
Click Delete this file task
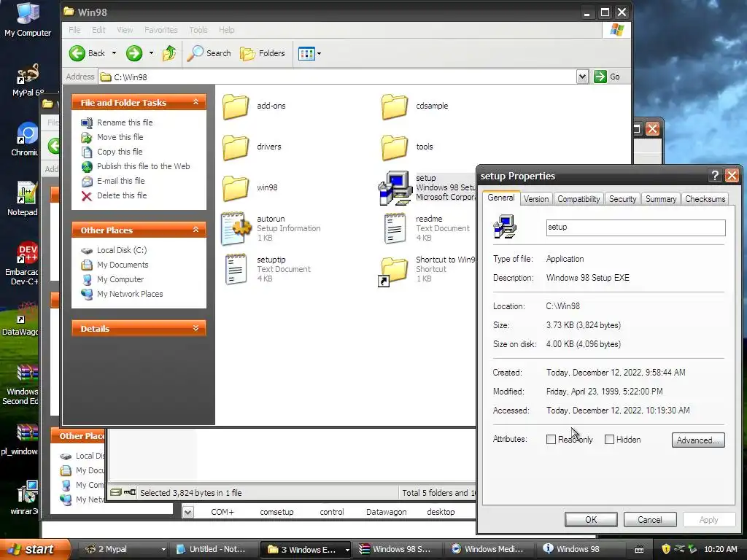pyautogui.click(x=122, y=195)
